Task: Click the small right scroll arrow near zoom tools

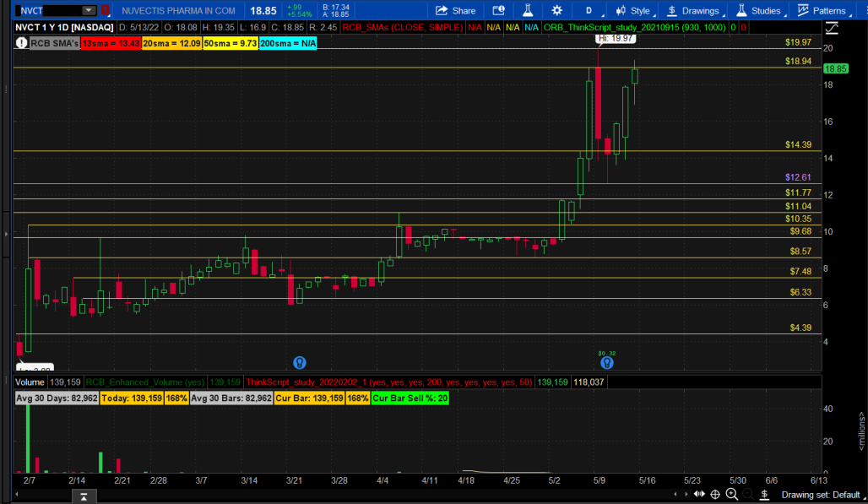Action: pyautogui.click(x=686, y=495)
